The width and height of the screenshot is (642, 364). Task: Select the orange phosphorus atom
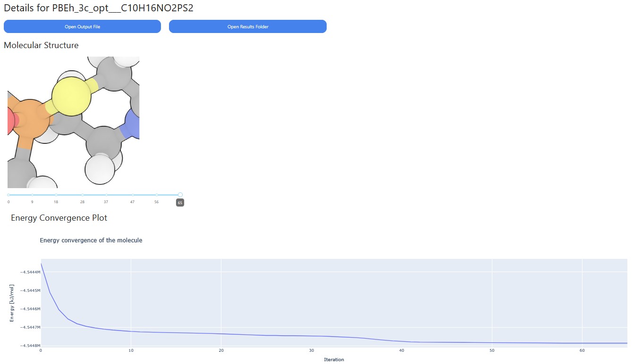click(29, 122)
